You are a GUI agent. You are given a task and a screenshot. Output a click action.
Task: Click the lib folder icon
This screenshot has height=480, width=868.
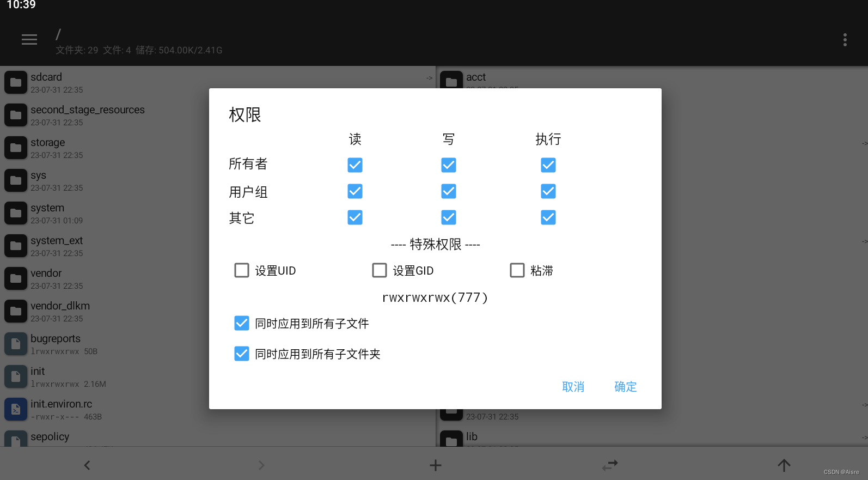[x=451, y=439]
